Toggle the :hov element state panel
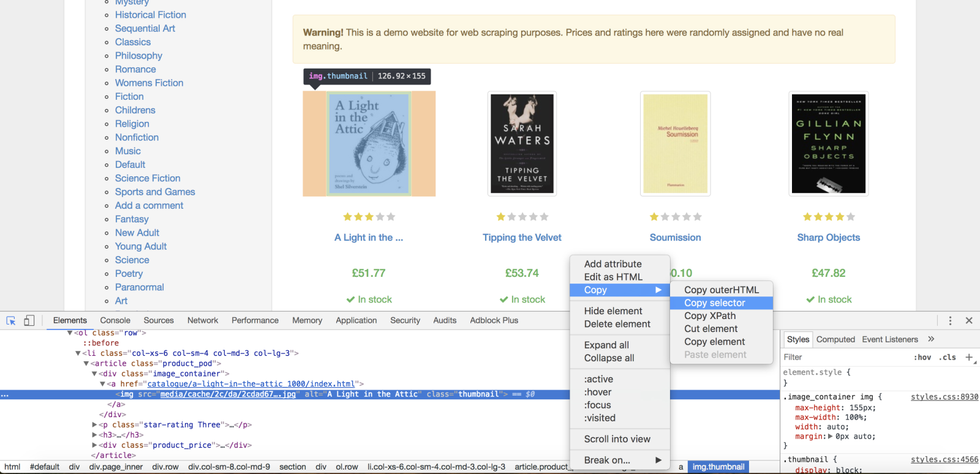The height and width of the screenshot is (474, 980). (x=922, y=357)
